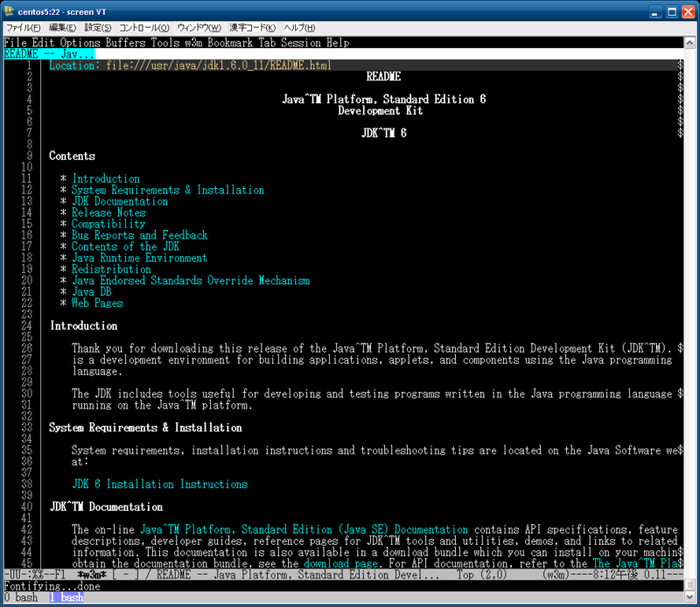The width and height of the screenshot is (700, 607).
Task: Follow the Compatibility link
Action: click(x=108, y=224)
